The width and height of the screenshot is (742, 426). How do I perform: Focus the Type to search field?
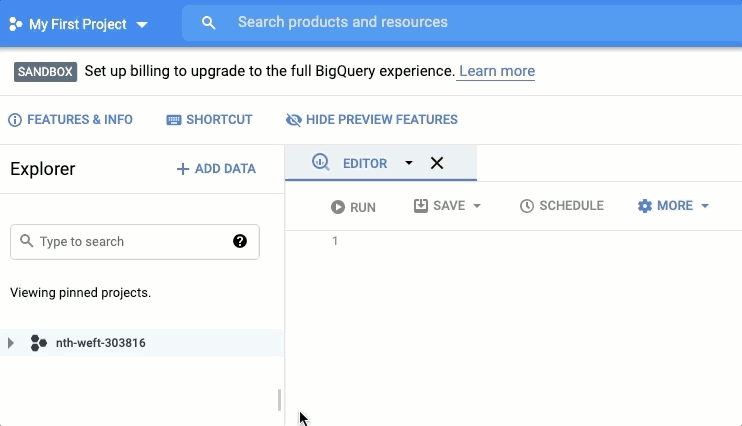click(125, 241)
